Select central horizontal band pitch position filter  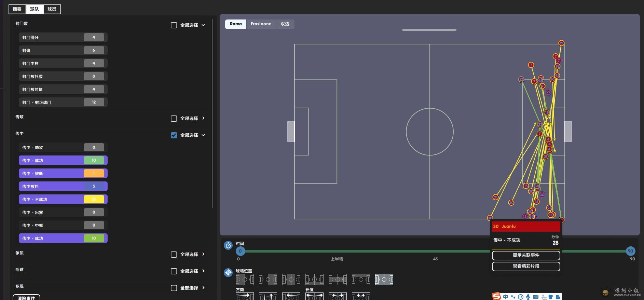tap(338, 279)
